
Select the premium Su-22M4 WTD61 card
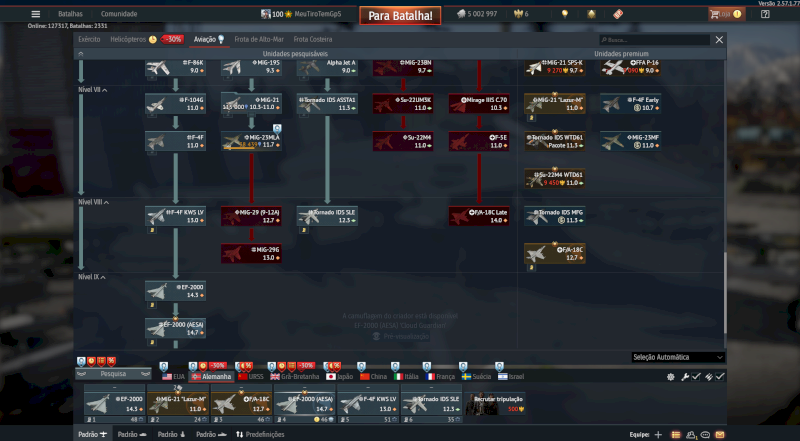click(x=555, y=179)
